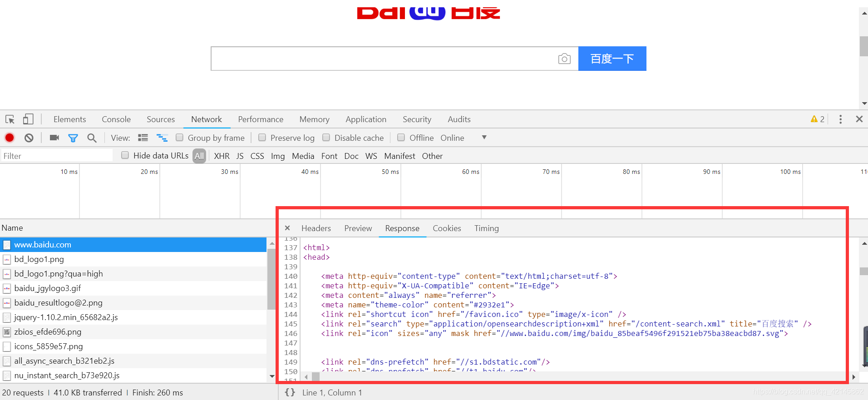
Task: Toggle the Offline checkbox
Action: [401, 138]
